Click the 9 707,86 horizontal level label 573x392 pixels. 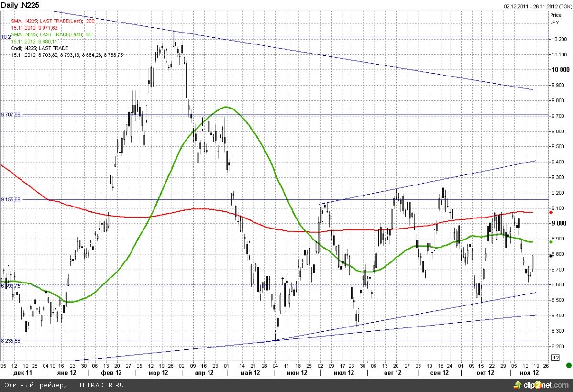pyautogui.click(x=11, y=115)
